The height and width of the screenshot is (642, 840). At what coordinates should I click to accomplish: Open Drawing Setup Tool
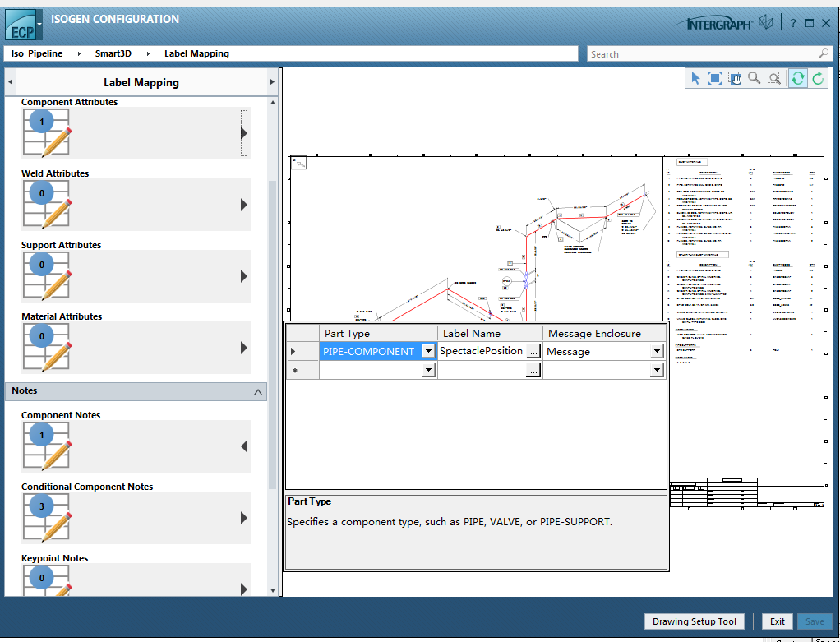pyautogui.click(x=695, y=621)
